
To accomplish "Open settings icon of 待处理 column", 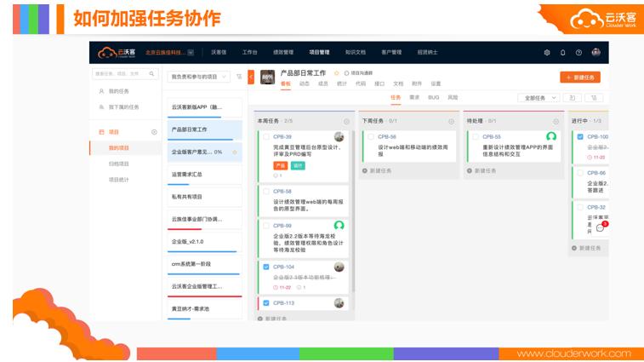I will click(556, 121).
